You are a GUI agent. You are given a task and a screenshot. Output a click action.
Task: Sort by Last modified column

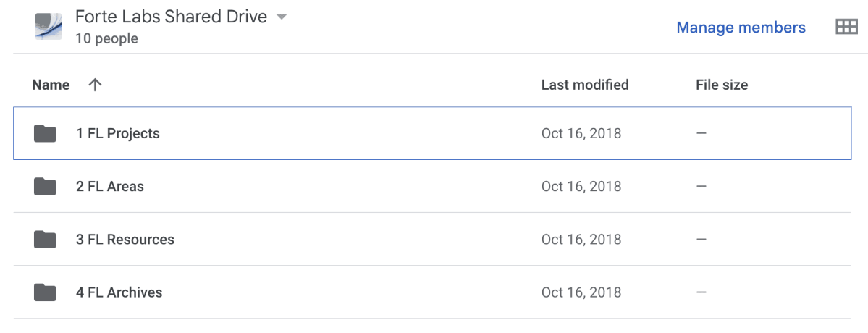pyautogui.click(x=585, y=85)
